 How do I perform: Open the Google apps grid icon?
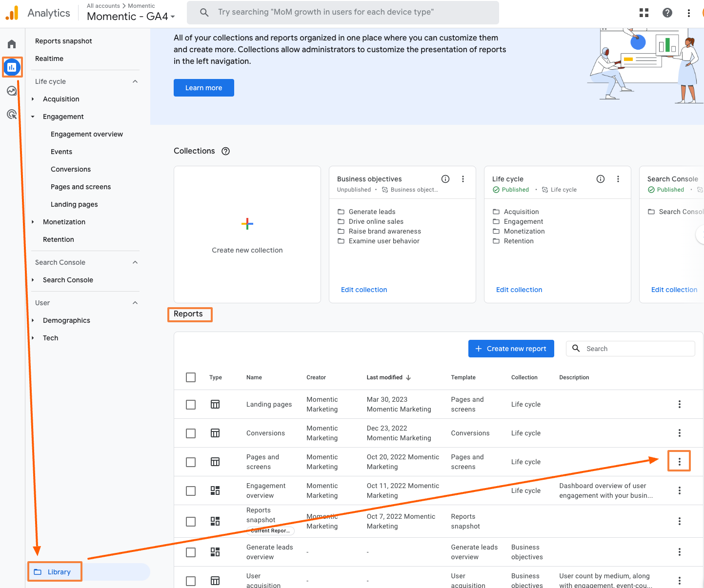(x=644, y=13)
